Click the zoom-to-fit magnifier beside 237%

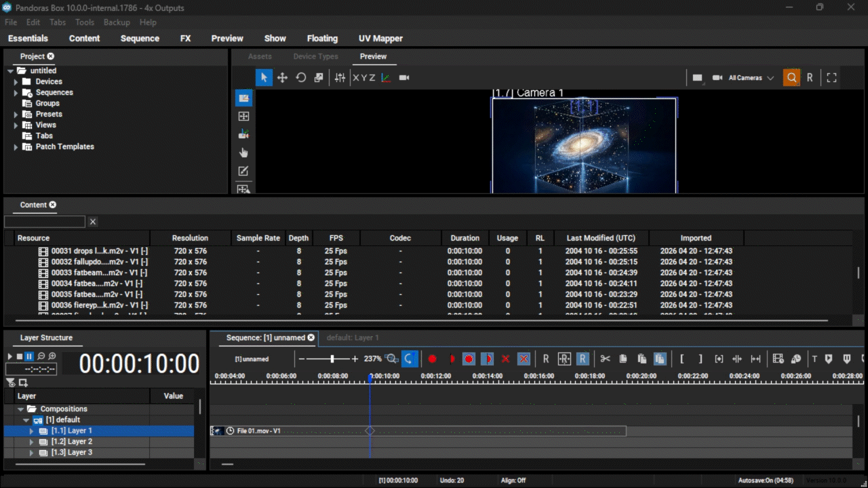pyautogui.click(x=391, y=359)
